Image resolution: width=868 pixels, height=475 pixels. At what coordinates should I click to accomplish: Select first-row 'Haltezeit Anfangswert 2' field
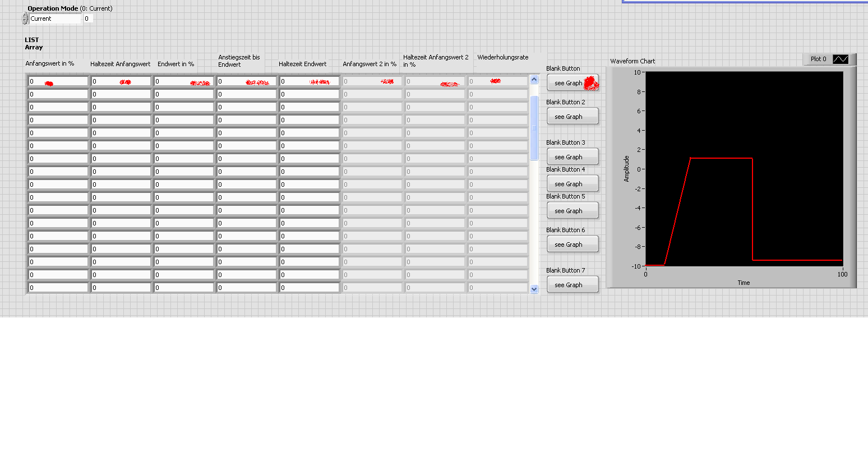click(x=435, y=81)
